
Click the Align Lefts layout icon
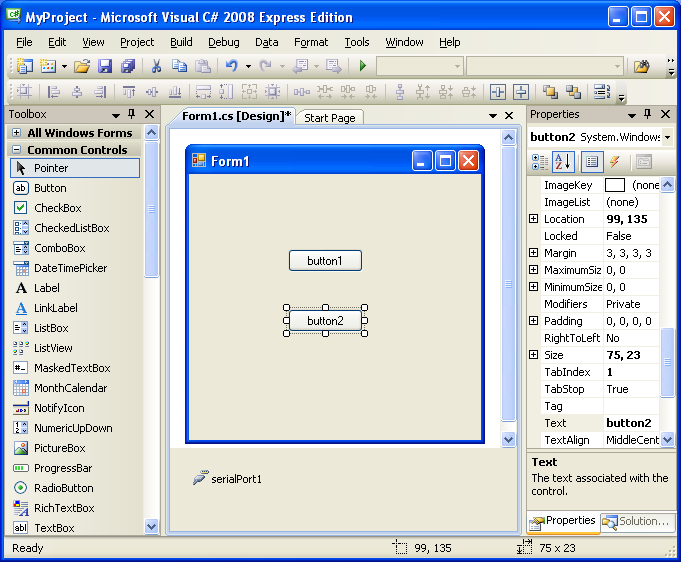54,92
